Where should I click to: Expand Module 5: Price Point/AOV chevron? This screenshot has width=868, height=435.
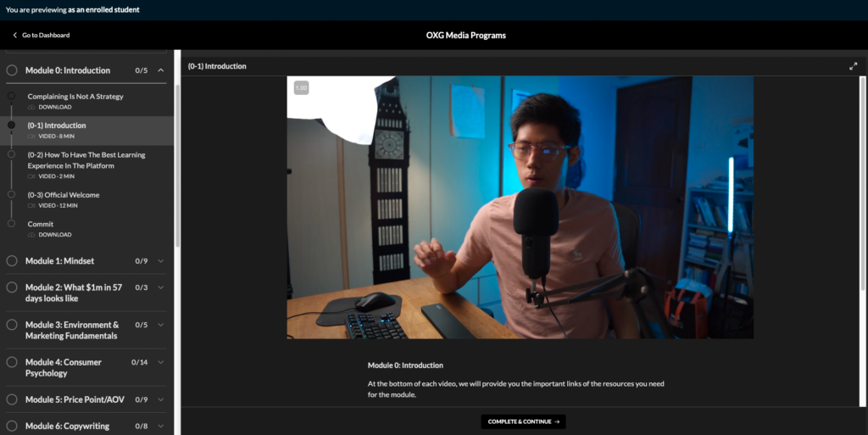(161, 399)
